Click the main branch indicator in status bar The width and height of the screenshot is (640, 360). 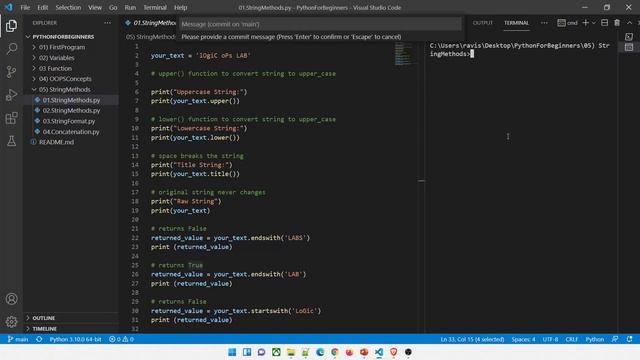click(18, 339)
